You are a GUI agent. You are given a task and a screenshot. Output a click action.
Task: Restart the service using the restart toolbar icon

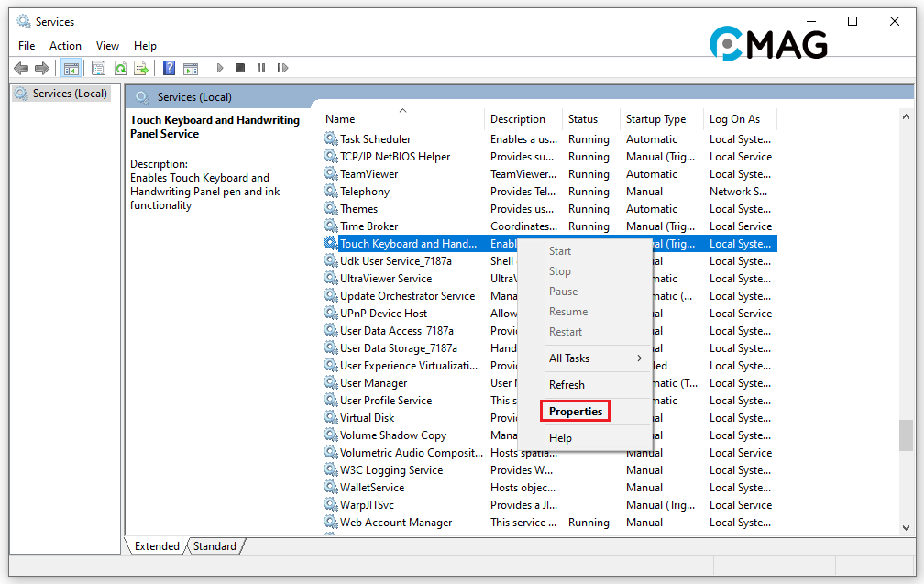pyautogui.click(x=281, y=67)
